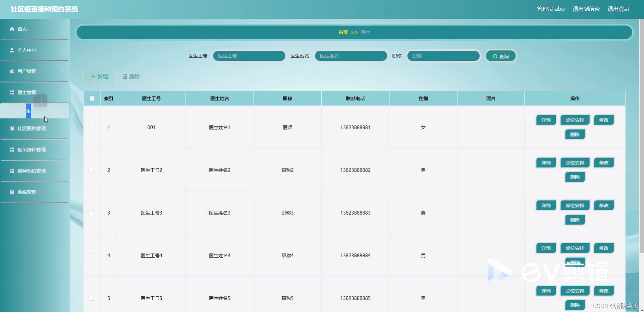Click inside the 医生姓名 input field
Image resolution: width=644 pixels, height=312 pixels.
[x=351, y=56]
